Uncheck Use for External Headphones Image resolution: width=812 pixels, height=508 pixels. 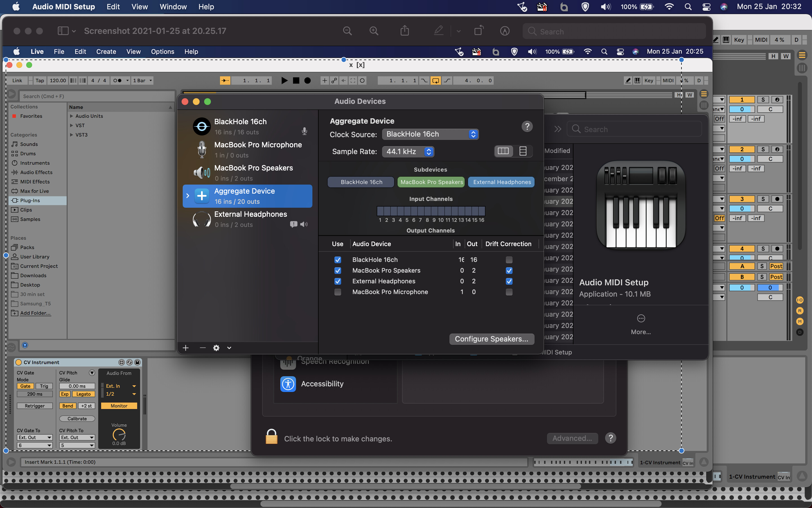click(x=337, y=281)
